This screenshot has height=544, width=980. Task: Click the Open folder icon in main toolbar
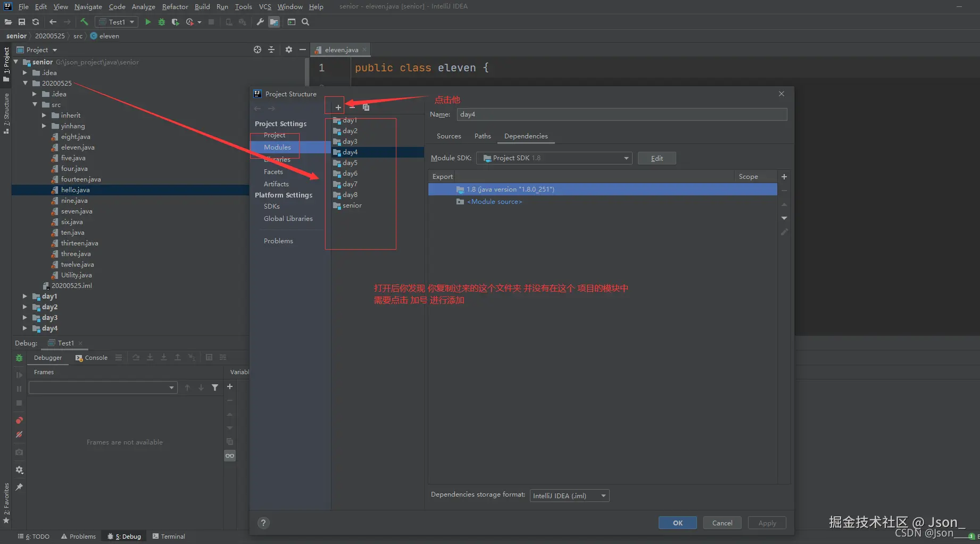click(x=8, y=22)
